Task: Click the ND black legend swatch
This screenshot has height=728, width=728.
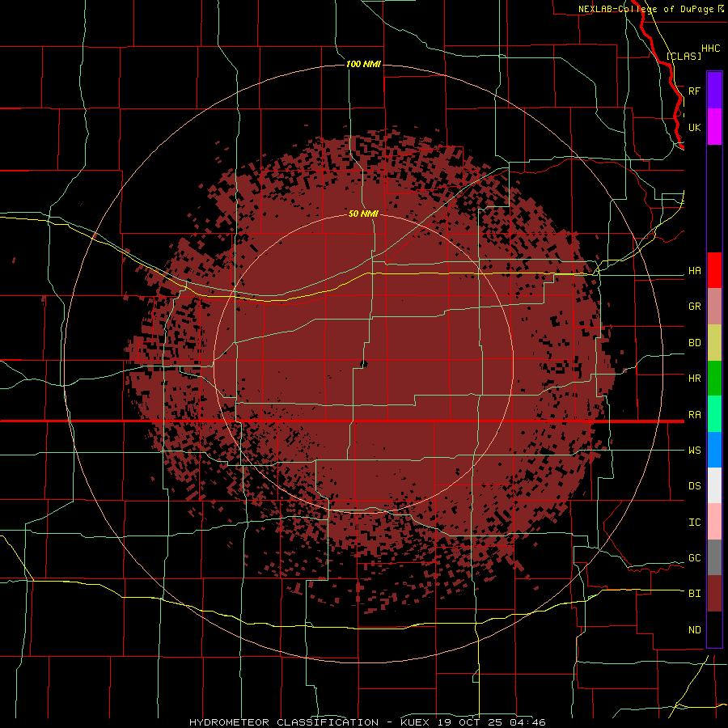Action: (714, 629)
